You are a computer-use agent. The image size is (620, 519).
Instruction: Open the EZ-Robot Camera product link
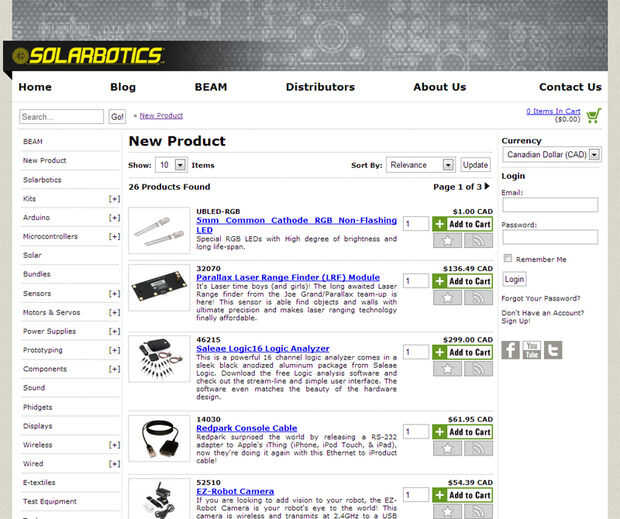(x=235, y=491)
